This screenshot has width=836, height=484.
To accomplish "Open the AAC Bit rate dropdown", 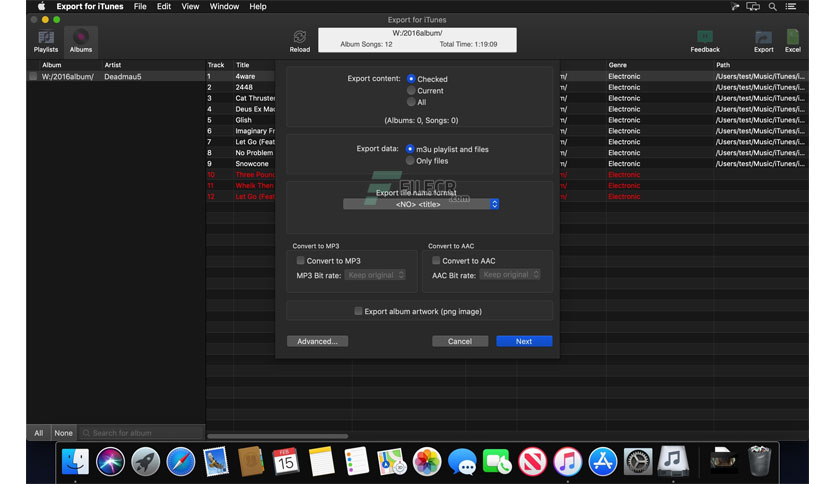I will tap(510, 275).
